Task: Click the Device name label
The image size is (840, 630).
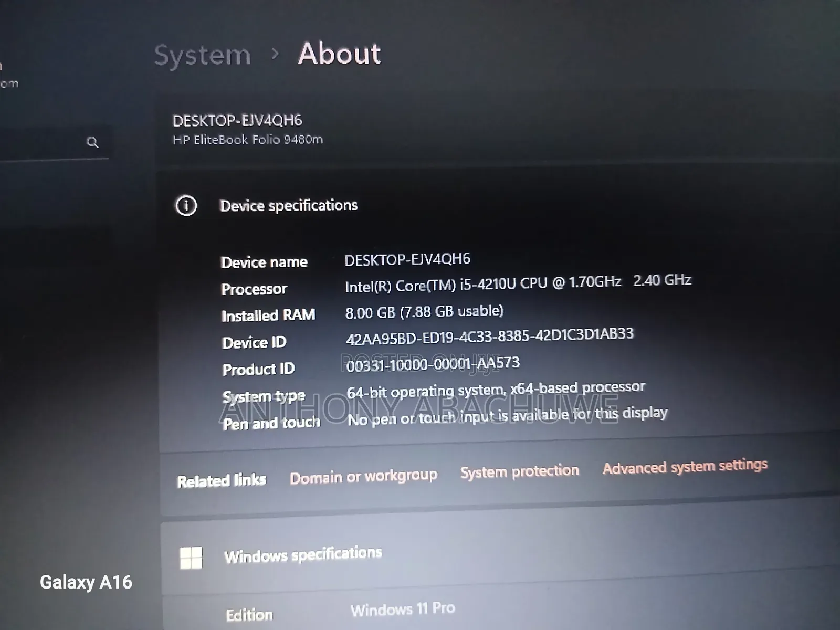Action: (264, 262)
